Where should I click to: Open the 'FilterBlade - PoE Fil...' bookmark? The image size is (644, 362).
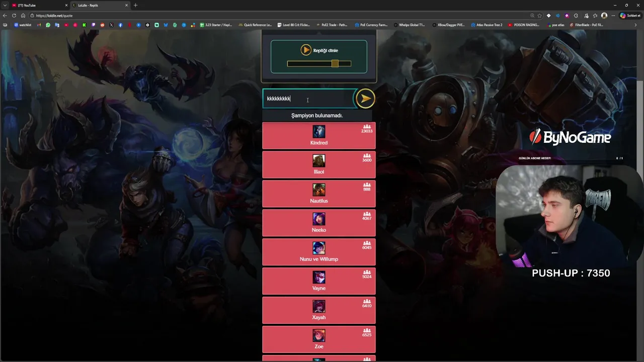coord(587,25)
